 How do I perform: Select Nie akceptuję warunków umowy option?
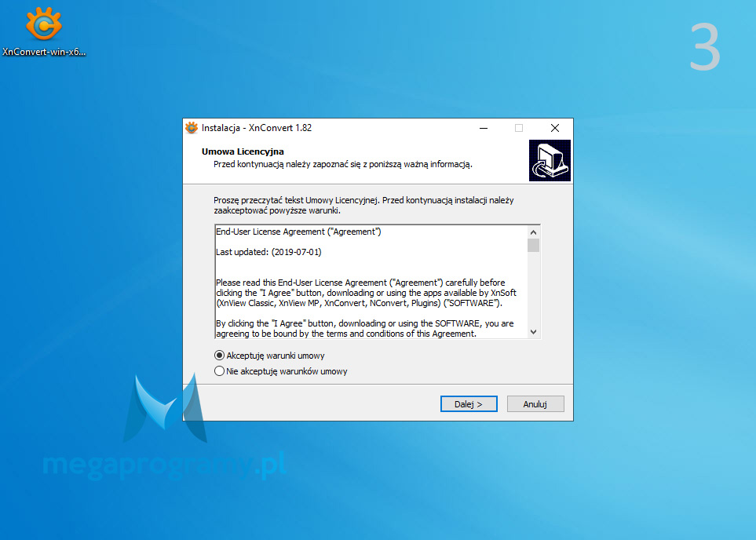pyautogui.click(x=280, y=371)
